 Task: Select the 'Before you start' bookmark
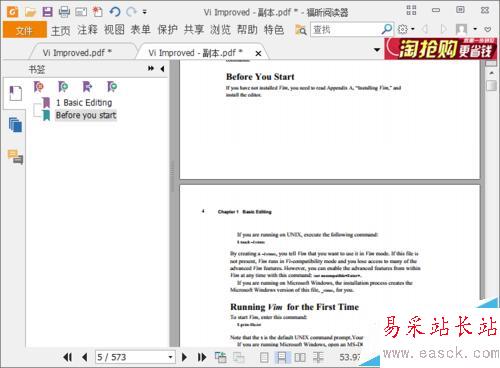coord(86,115)
